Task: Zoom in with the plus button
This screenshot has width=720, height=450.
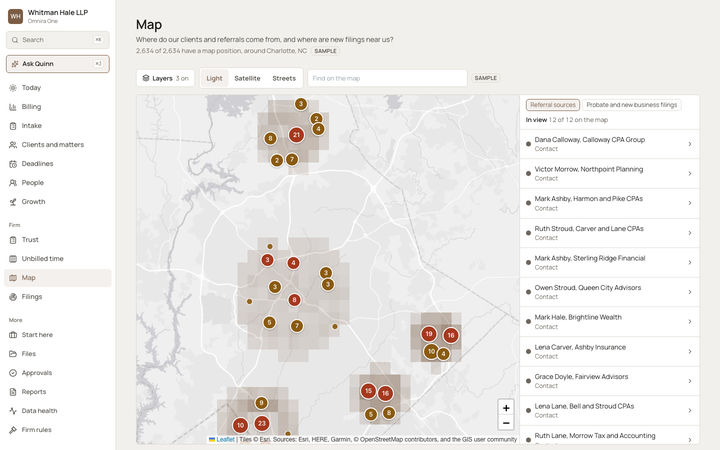Action: [506, 408]
